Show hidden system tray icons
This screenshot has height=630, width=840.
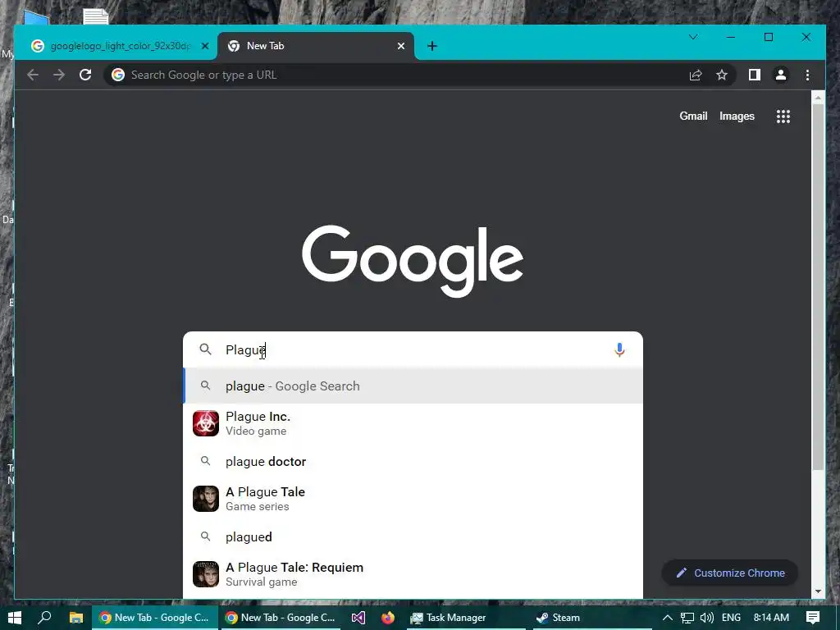pyautogui.click(x=668, y=618)
